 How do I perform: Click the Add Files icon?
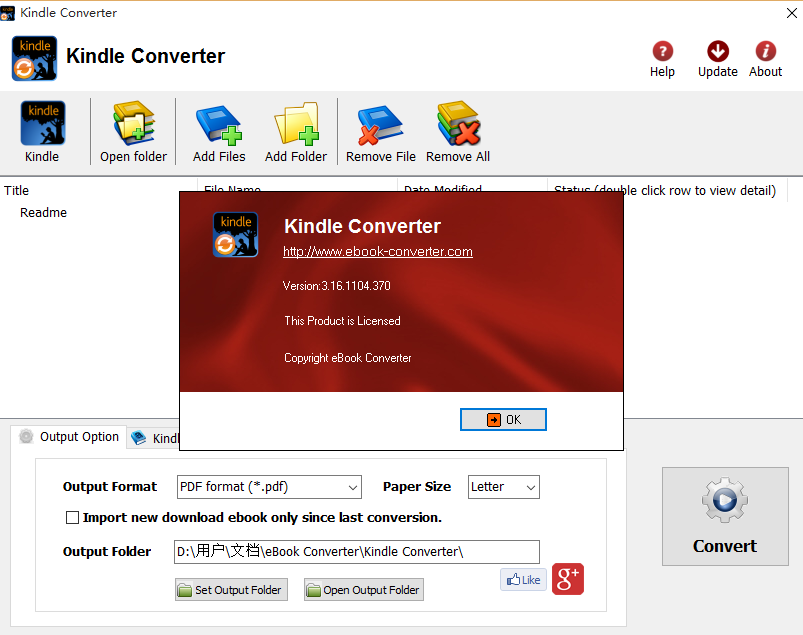tap(219, 124)
